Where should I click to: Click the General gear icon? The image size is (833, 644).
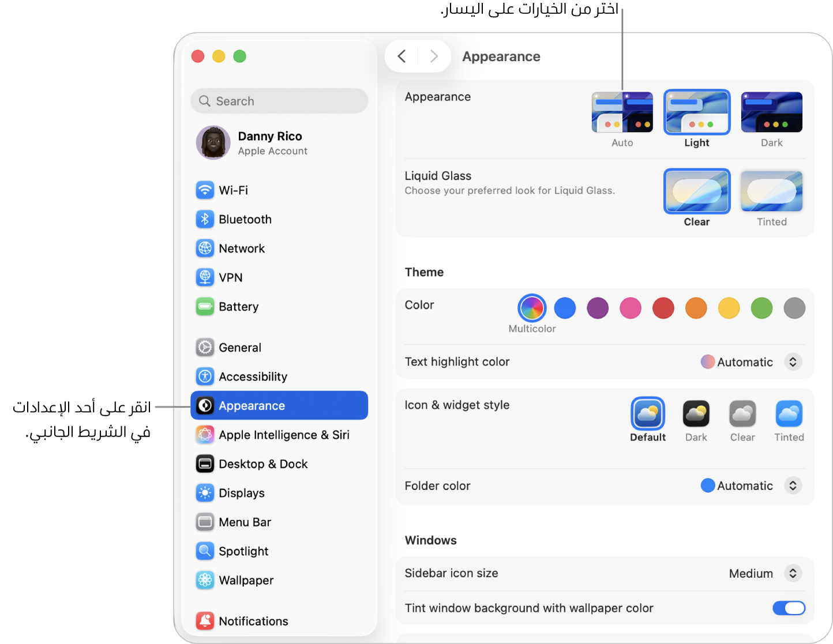click(205, 347)
